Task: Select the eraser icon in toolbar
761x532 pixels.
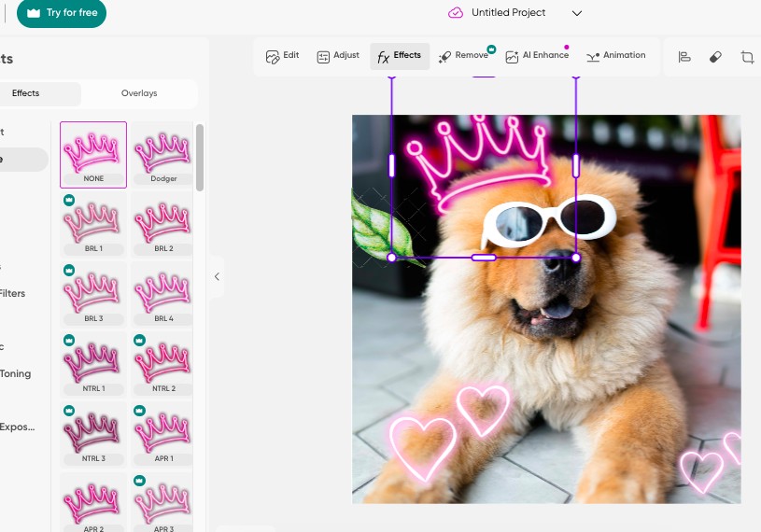Action: (715, 57)
